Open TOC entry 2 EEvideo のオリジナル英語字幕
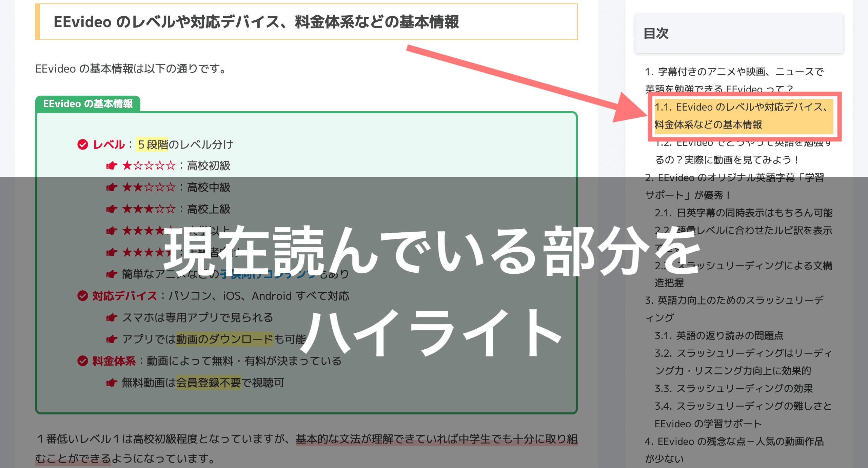This screenshot has height=468, width=868. [x=734, y=186]
